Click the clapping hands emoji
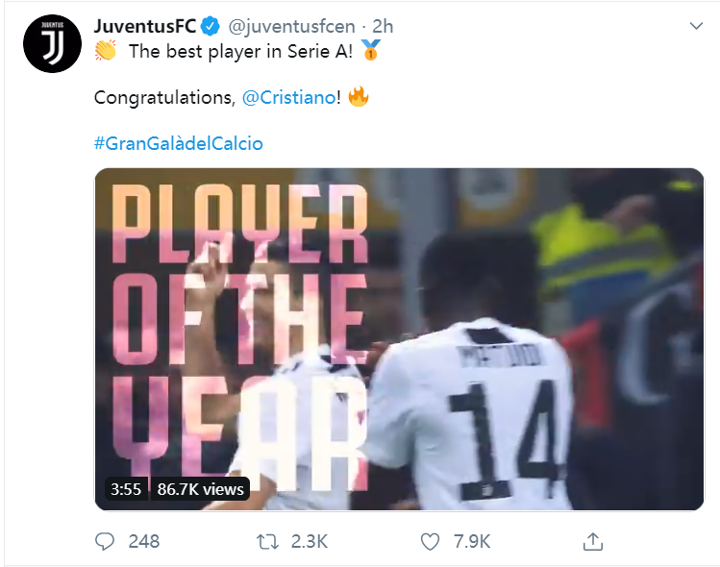This screenshot has width=720, height=567. (x=106, y=52)
